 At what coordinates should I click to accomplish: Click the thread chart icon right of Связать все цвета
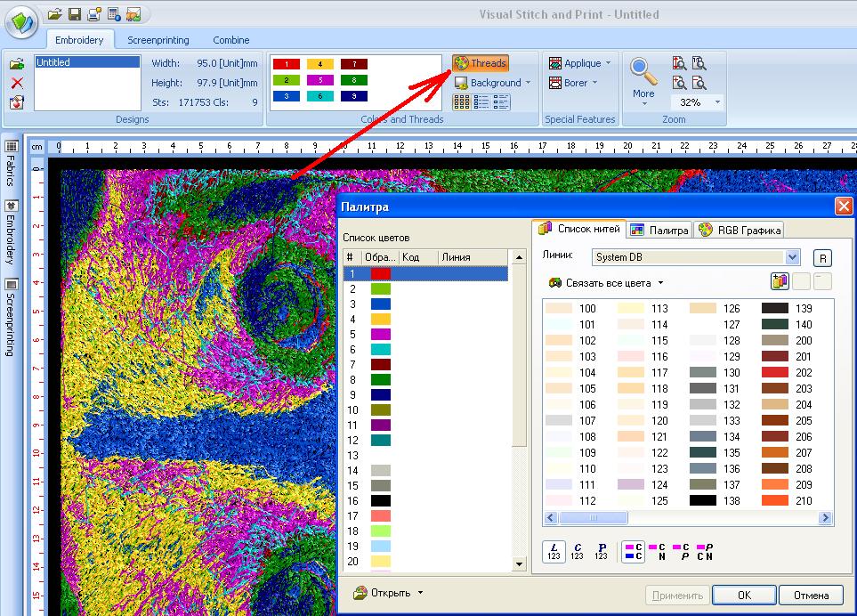[x=780, y=282]
